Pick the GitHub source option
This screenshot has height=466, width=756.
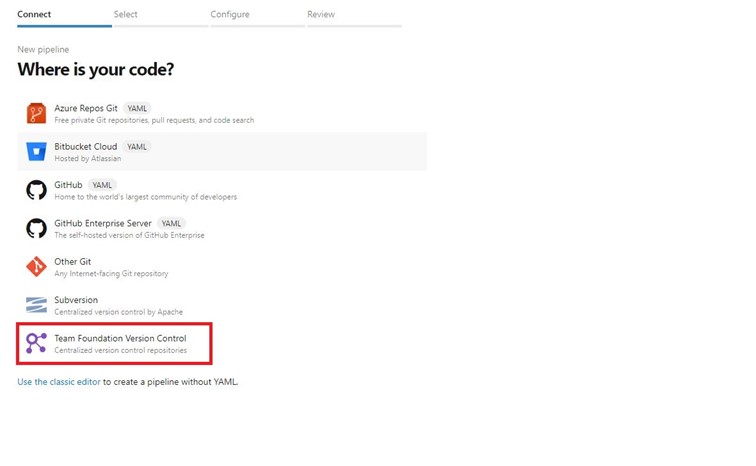click(x=222, y=190)
